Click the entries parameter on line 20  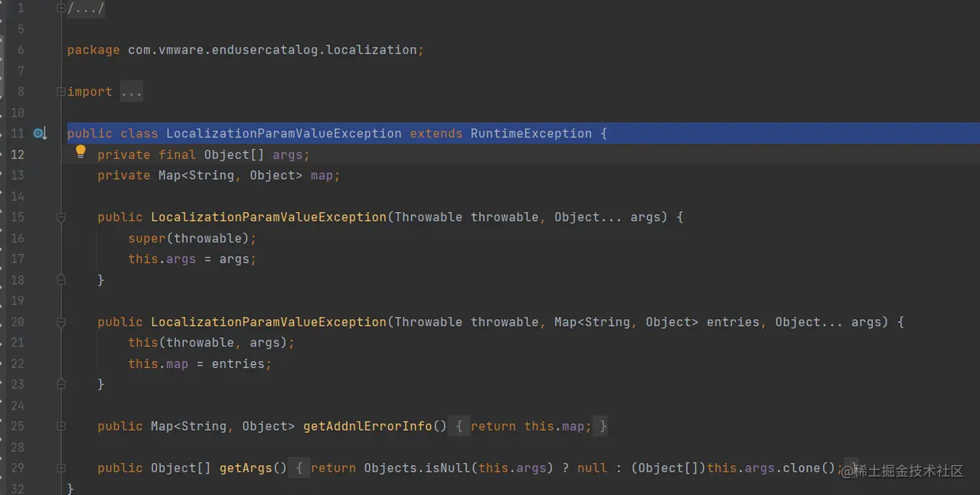tap(733, 322)
